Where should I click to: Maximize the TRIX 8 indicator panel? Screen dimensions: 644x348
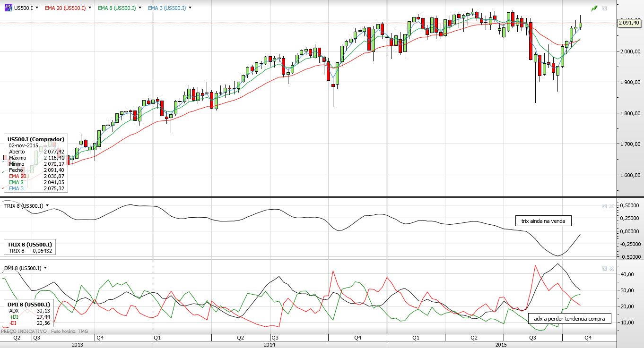coord(604,206)
